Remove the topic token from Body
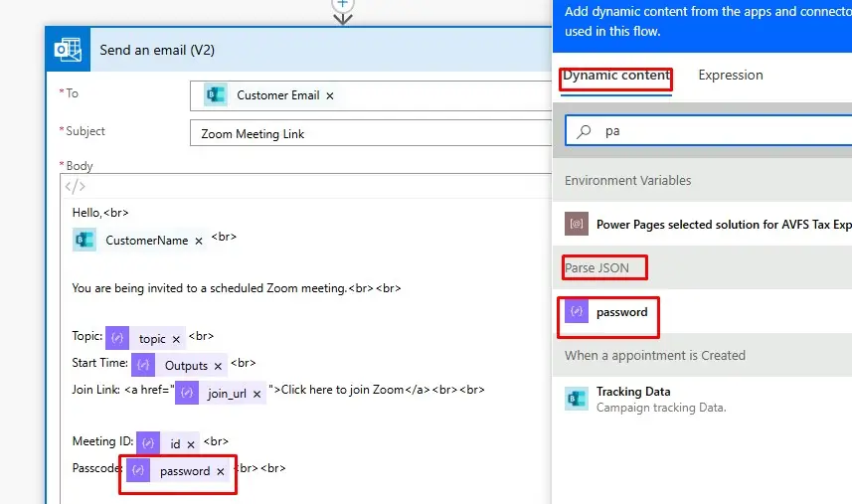The image size is (852, 504). tap(176, 340)
